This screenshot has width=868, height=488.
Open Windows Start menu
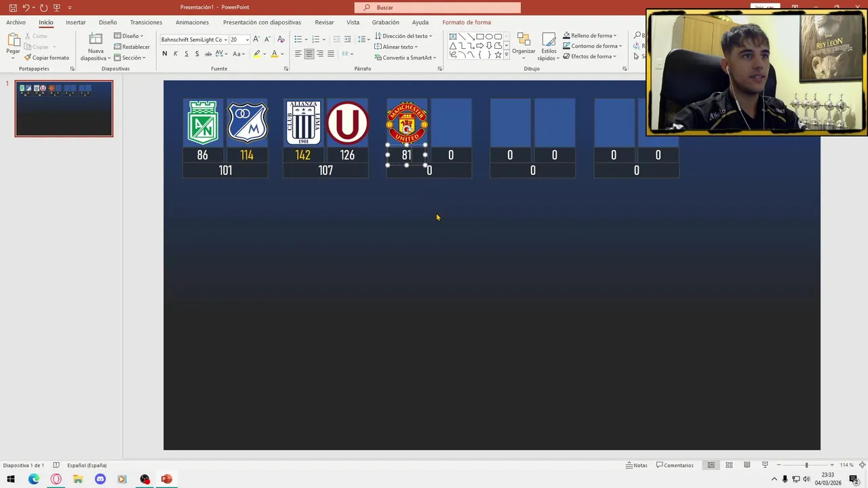point(11,479)
